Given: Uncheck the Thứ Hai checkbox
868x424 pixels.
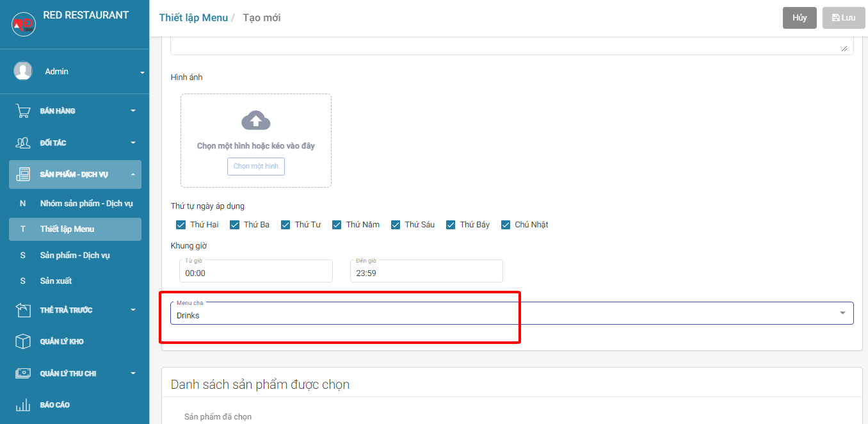Looking at the screenshot, I should coord(181,225).
